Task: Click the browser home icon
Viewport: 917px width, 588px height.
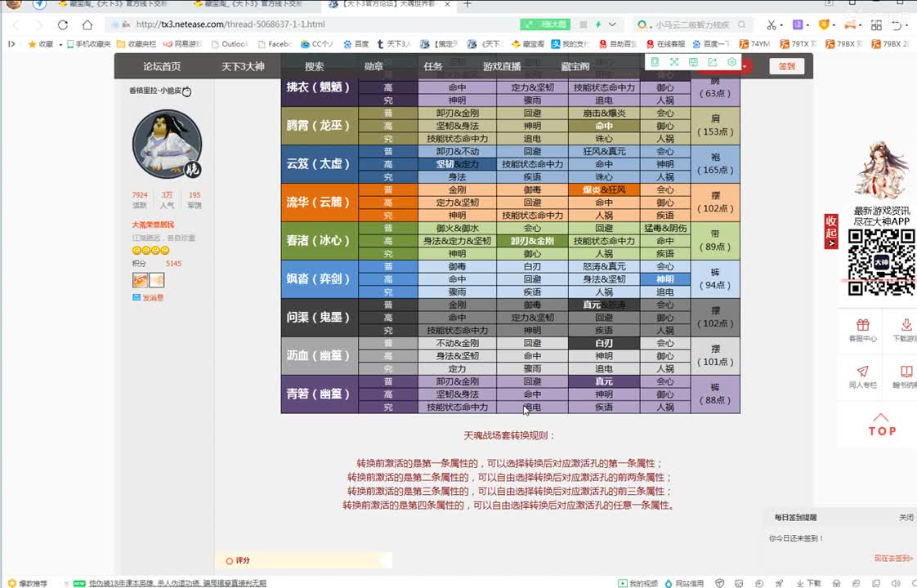Action: (87, 25)
